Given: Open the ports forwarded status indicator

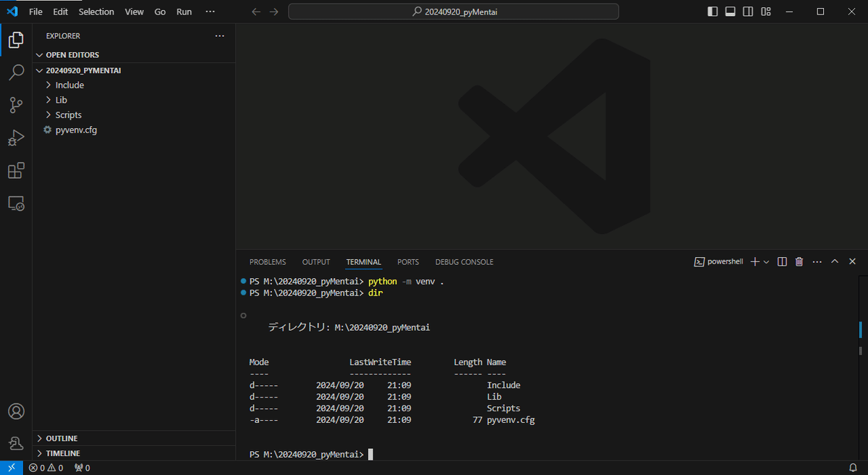Looking at the screenshot, I should point(82,468).
